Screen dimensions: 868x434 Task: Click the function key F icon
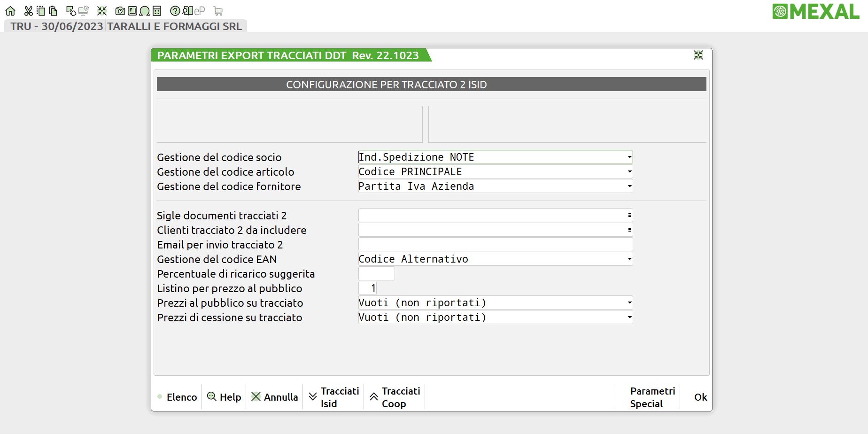pos(132,11)
